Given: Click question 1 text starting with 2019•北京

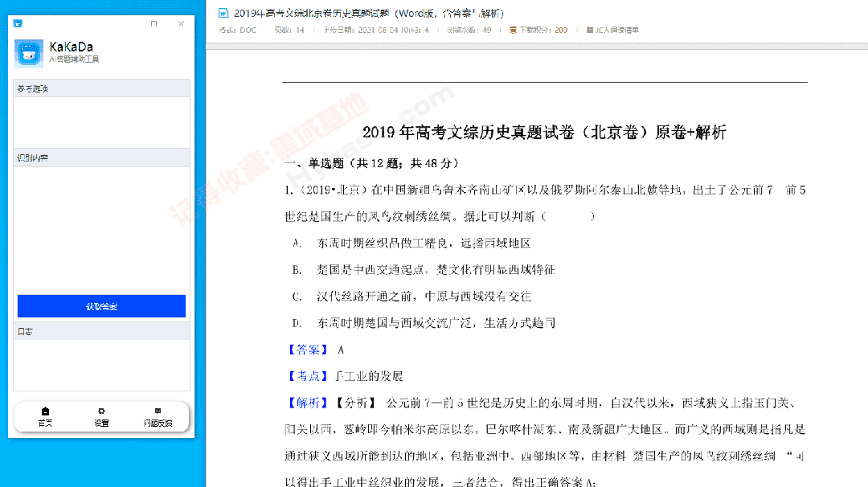Looking at the screenshot, I should [x=545, y=203].
